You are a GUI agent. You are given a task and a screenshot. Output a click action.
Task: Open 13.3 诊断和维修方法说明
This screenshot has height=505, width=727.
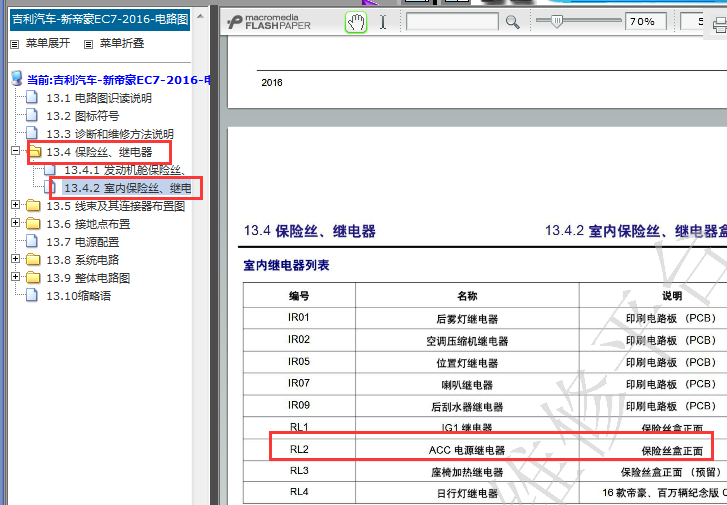(x=110, y=134)
